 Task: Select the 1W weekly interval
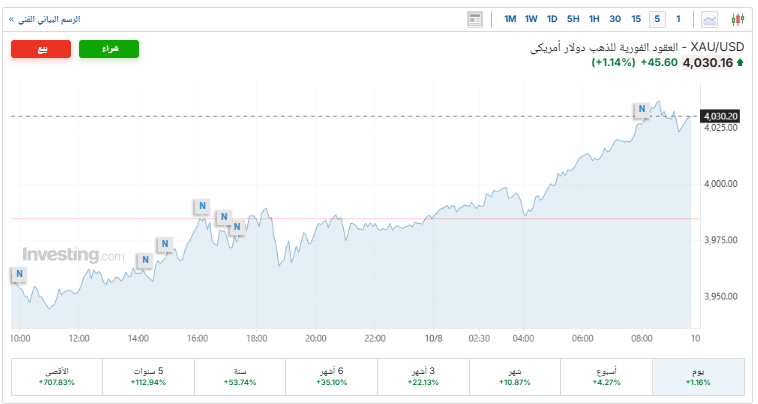point(531,19)
